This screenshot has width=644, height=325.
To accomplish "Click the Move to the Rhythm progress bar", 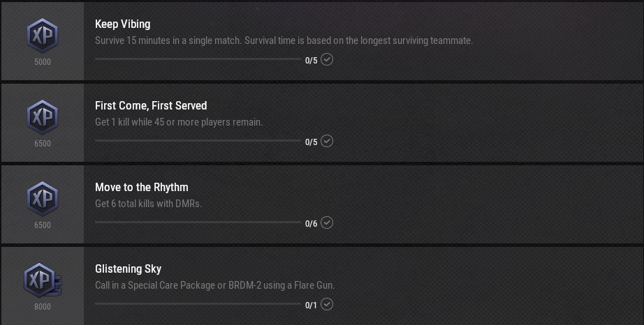I will tap(198, 222).
